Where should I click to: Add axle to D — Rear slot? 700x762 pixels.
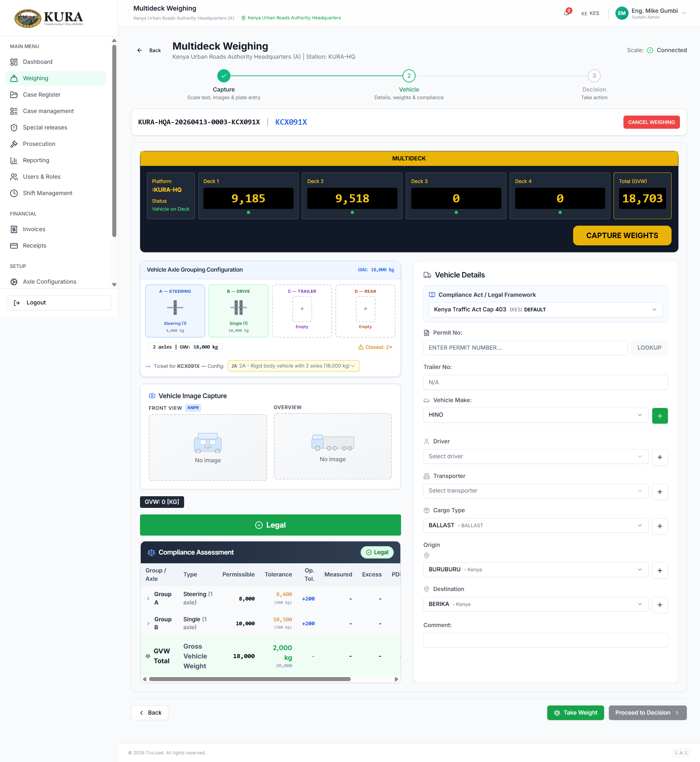coord(365,309)
